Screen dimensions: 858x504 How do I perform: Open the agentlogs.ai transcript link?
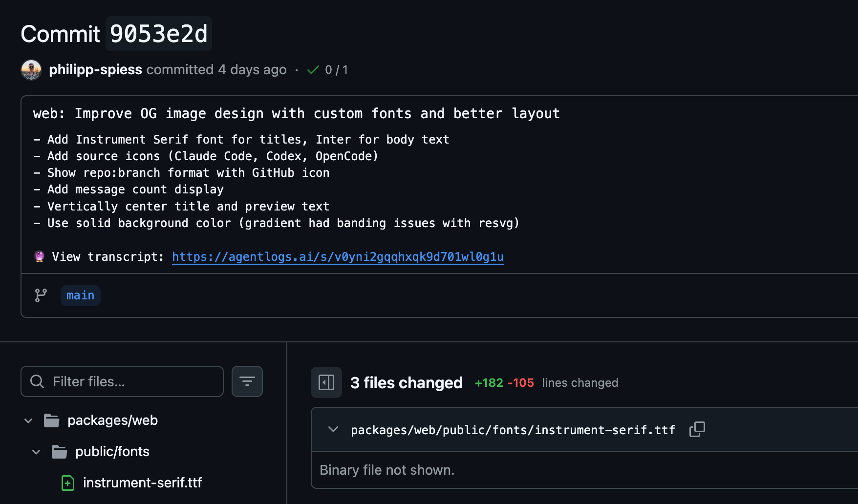pyautogui.click(x=337, y=256)
